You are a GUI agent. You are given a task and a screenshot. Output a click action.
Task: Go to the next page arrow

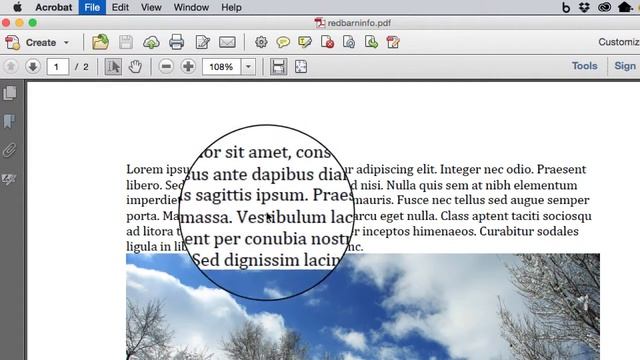33,67
